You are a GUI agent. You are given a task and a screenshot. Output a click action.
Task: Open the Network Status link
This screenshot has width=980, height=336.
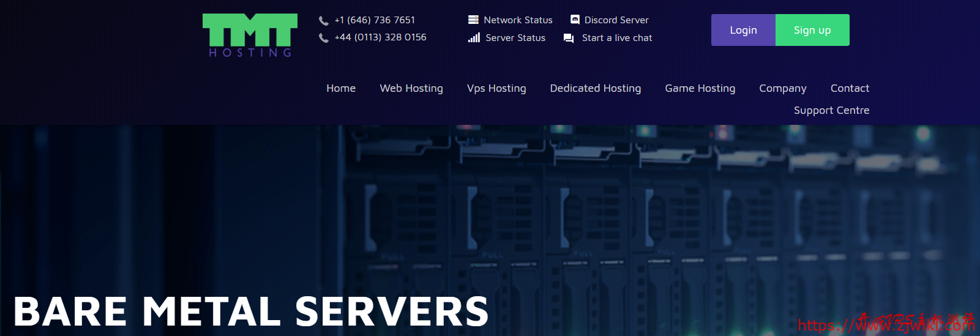(x=518, y=20)
